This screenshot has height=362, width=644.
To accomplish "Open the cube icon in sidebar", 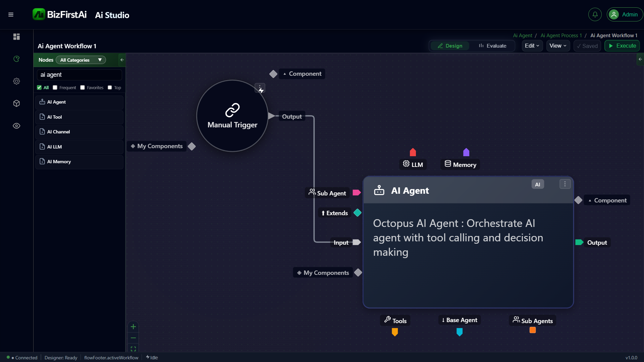I will pyautogui.click(x=16, y=104).
